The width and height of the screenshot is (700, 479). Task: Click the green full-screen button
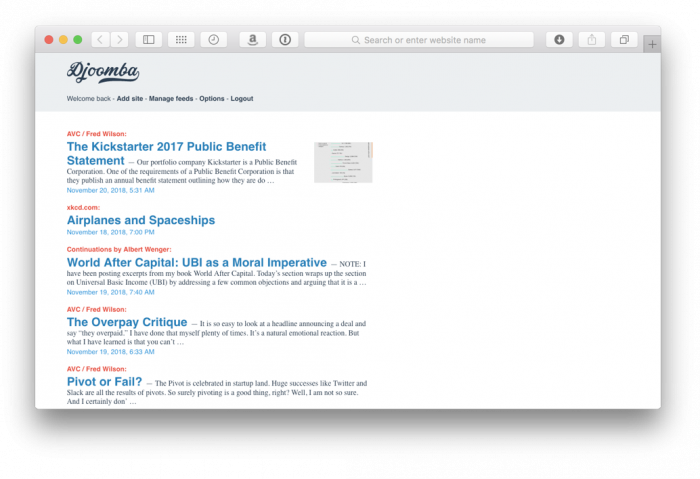tap(78, 40)
